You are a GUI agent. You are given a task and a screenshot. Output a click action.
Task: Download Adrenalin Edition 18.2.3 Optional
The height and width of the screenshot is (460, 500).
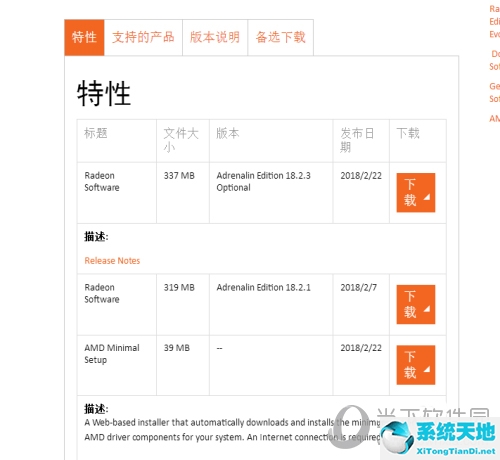click(416, 193)
